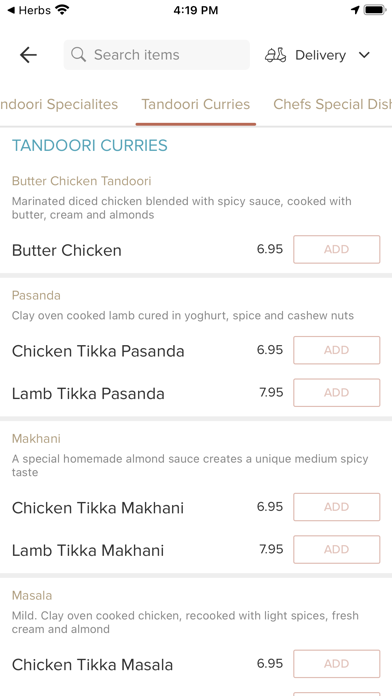Add Lamb Tikka Makhani to order
392x696 pixels.
[337, 550]
